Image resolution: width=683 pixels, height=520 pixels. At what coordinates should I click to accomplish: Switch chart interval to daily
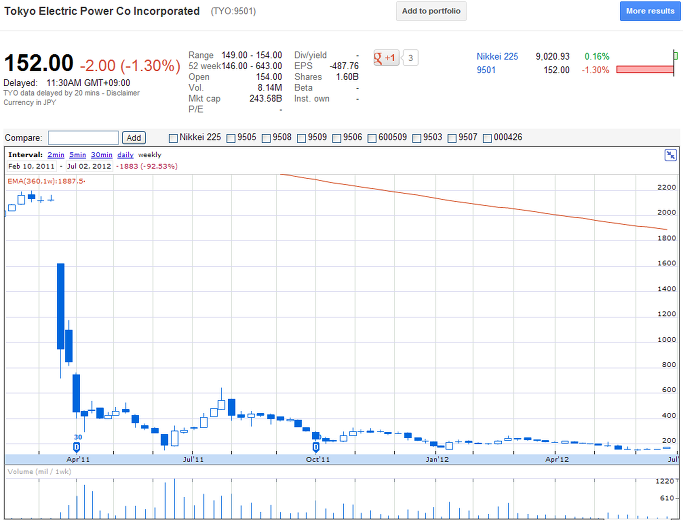tap(125, 155)
